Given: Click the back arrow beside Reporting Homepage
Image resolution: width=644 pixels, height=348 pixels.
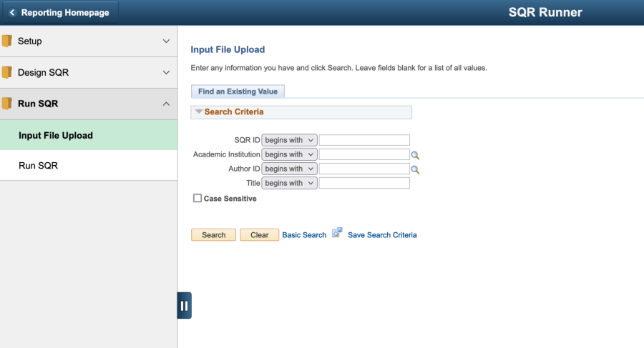Looking at the screenshot, I should (x=12, y=13).
